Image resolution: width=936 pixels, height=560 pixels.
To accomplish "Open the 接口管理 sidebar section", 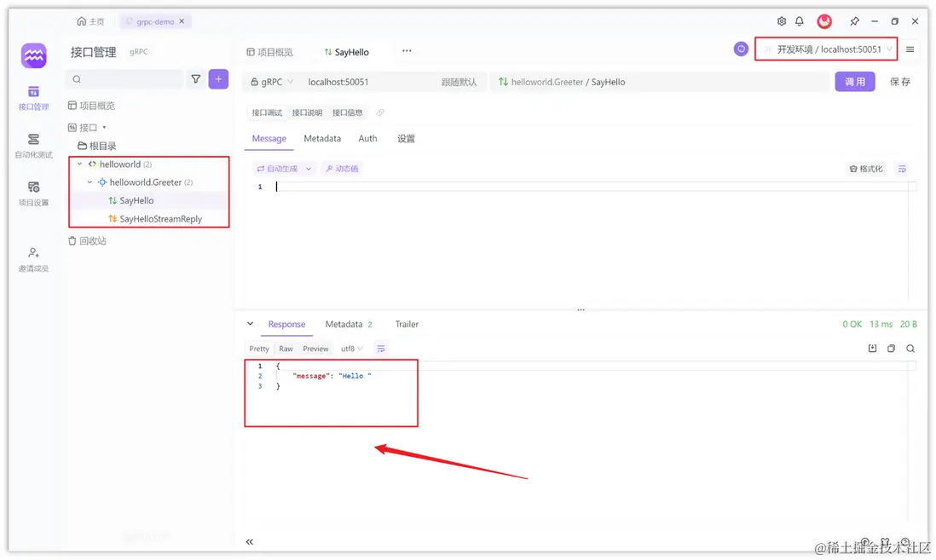I will 33,99.
